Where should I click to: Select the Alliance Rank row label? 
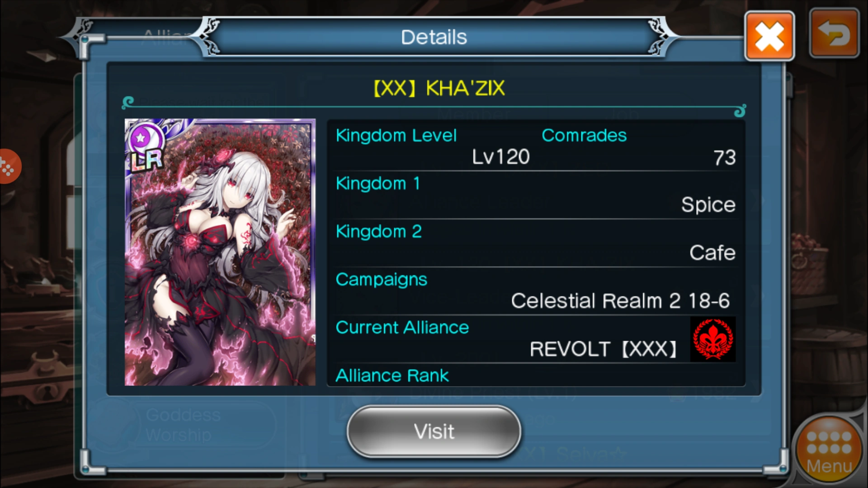[x=392, y=375]
